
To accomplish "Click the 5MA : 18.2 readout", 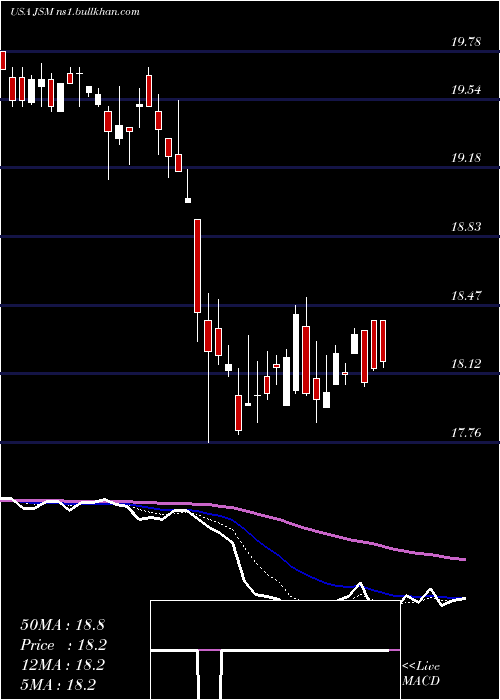I will pos(58,685).
